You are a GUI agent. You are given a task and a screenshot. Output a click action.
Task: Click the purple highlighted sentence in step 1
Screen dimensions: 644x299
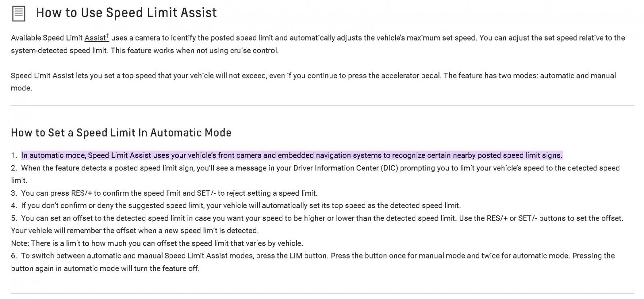click(x=292, y=156)
